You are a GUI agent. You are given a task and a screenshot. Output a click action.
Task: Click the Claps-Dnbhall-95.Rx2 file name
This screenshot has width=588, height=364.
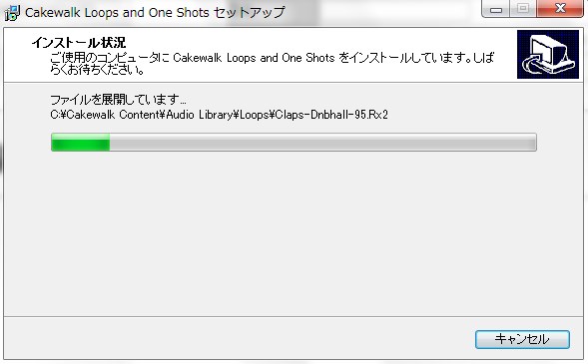(331, 115)
